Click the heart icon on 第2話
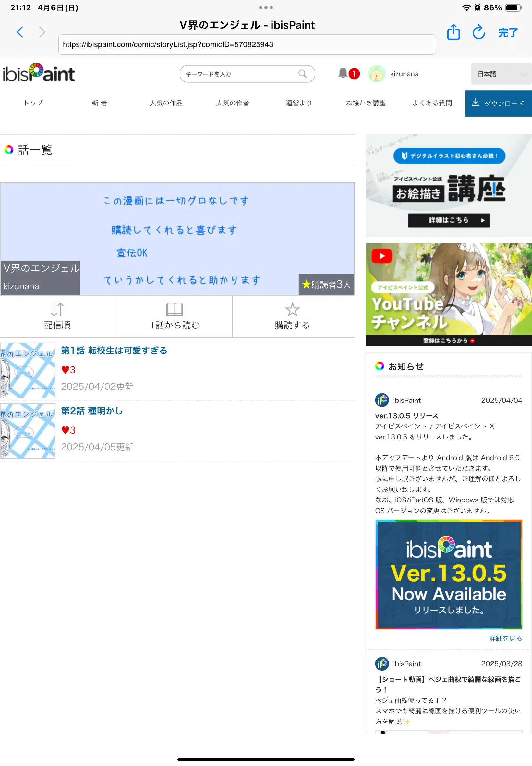532x766 pixels. pyautogui.click(x=65, y=430)
